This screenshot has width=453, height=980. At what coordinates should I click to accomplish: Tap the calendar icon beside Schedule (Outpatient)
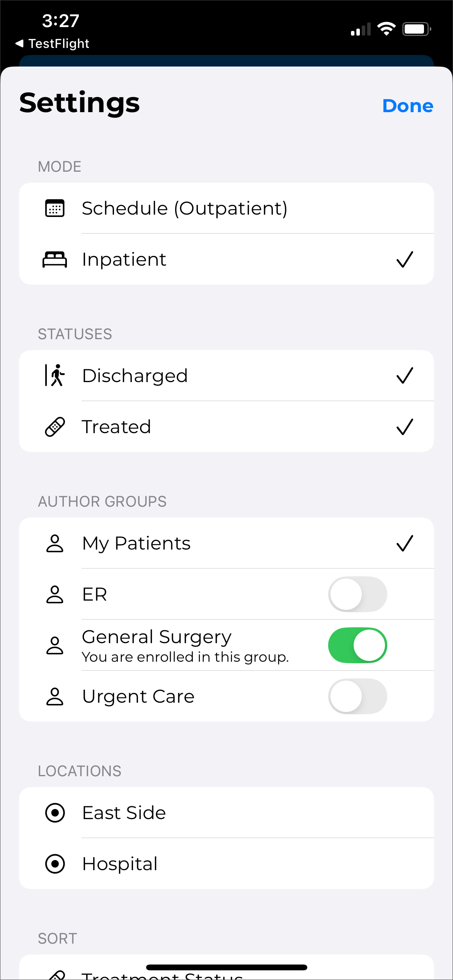click(55, 208)
